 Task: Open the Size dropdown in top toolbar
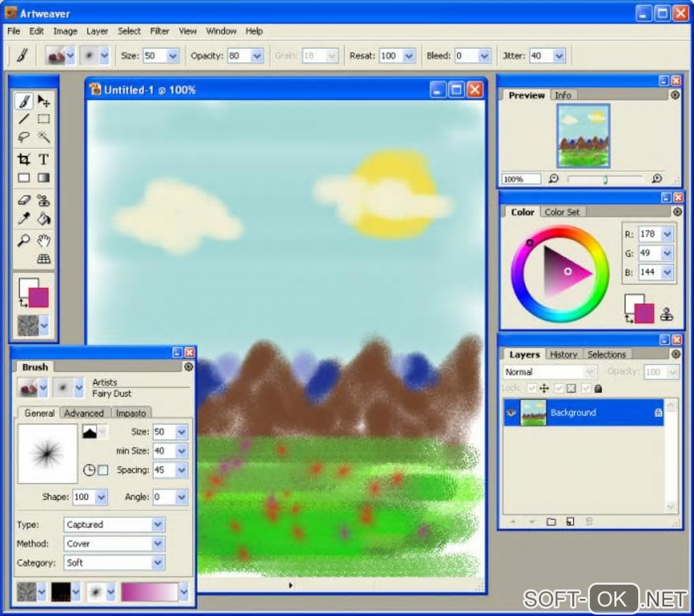coord(173,56)
